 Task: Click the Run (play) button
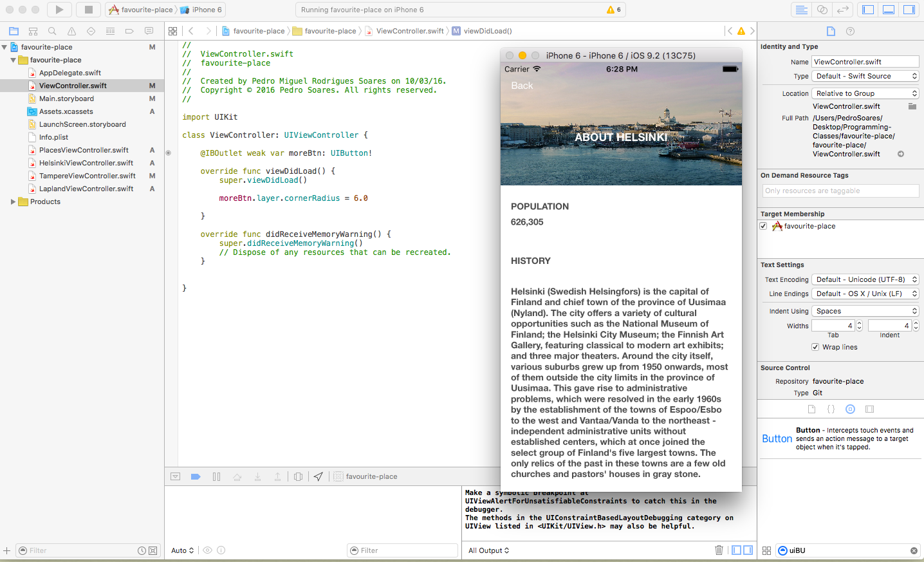[x=59, y=10]
